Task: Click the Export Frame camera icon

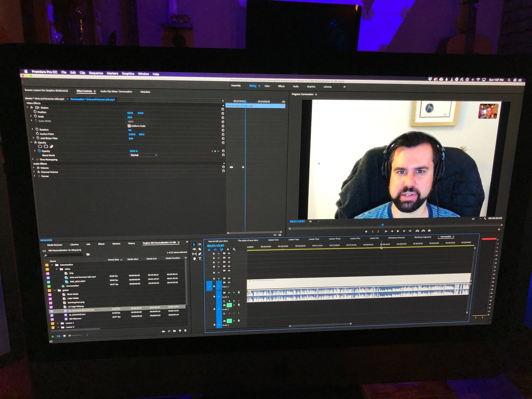Action: 429,231
